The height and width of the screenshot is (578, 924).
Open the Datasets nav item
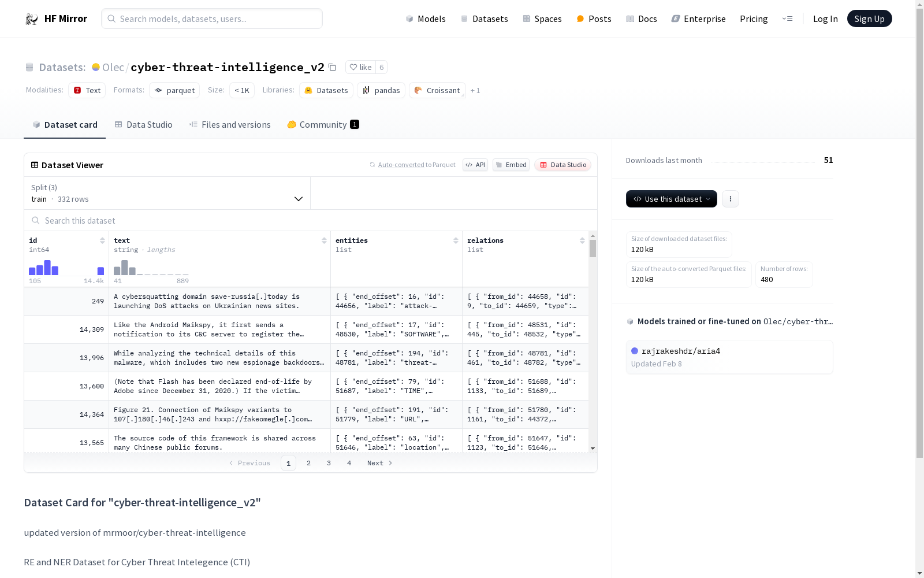tap(484, 18)
